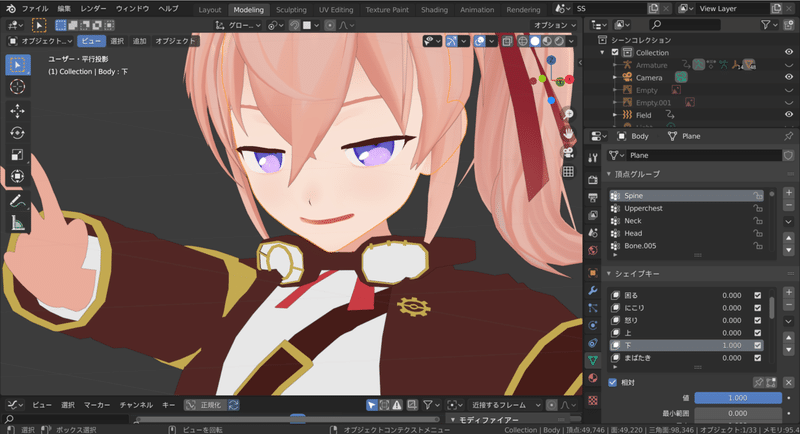Toggle the 怒り shape key checkbox

pyautogui.click(x=758, y=320)
